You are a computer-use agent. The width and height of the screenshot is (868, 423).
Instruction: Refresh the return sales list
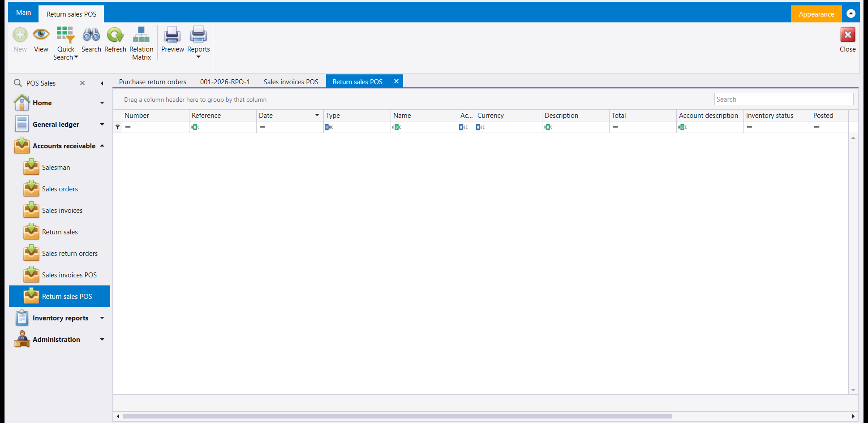[115, 39]
